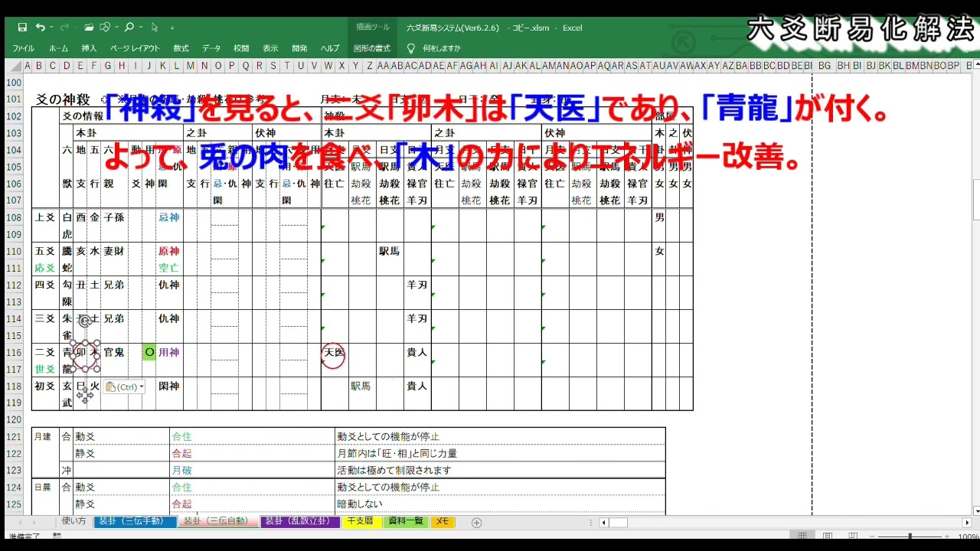Open the ページレイアウト ribbon tab
This screenshot has height=551, width=980.
(135, 48)
